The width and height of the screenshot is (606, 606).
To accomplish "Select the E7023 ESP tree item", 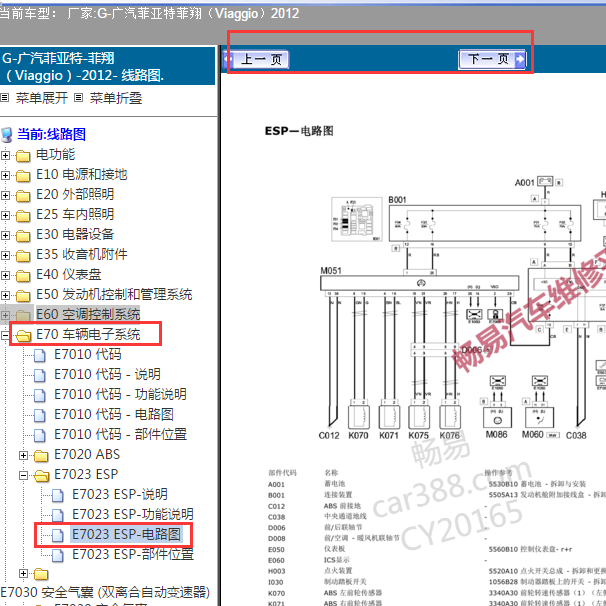I will [x=86, y=475].
